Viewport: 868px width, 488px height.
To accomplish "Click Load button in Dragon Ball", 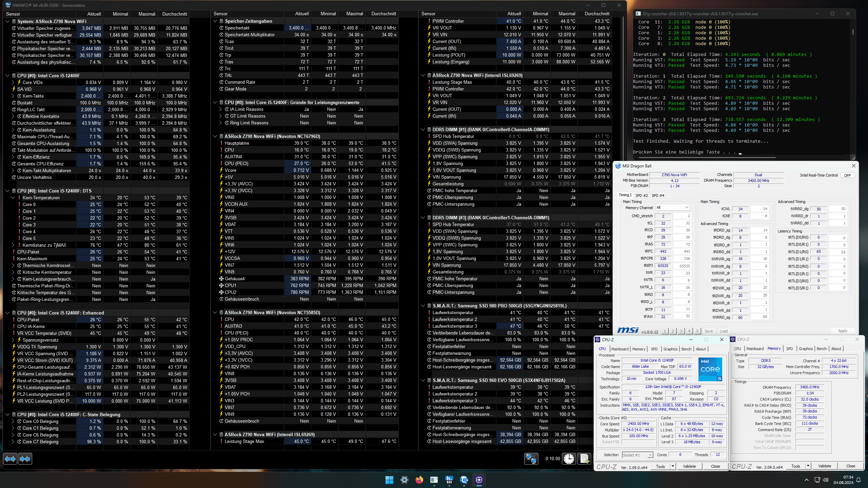I will pyautogui.click(x=724, y=331).
